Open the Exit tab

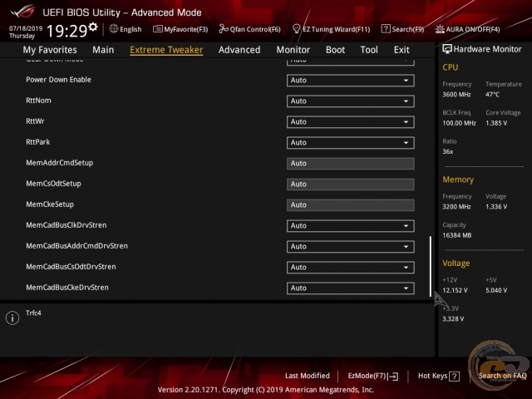point(401,50)
